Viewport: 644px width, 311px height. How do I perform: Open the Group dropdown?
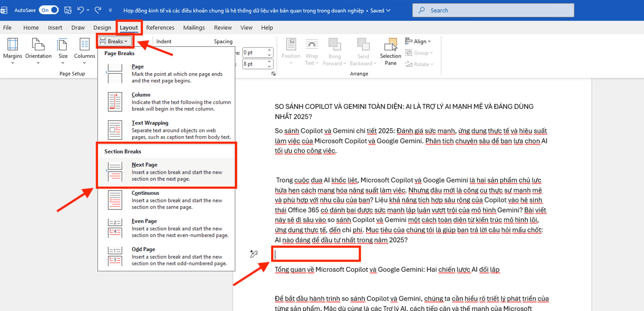419,53
